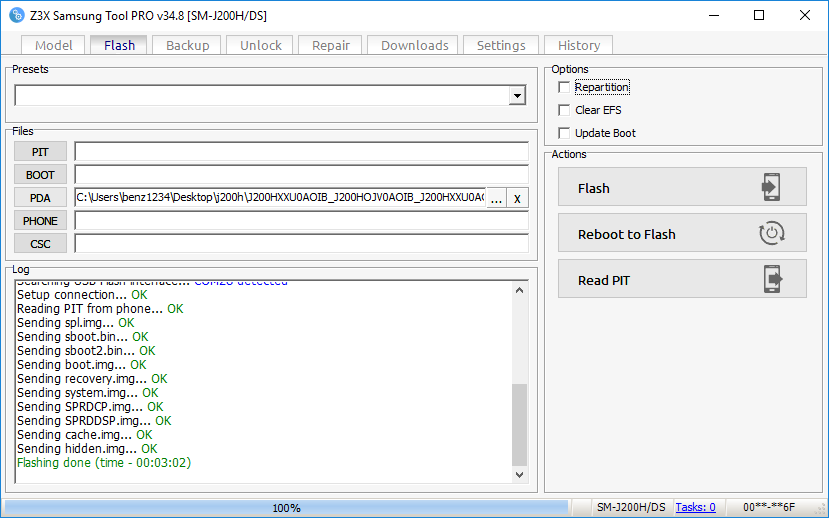Click the PIT file path field

click(301, 152)
